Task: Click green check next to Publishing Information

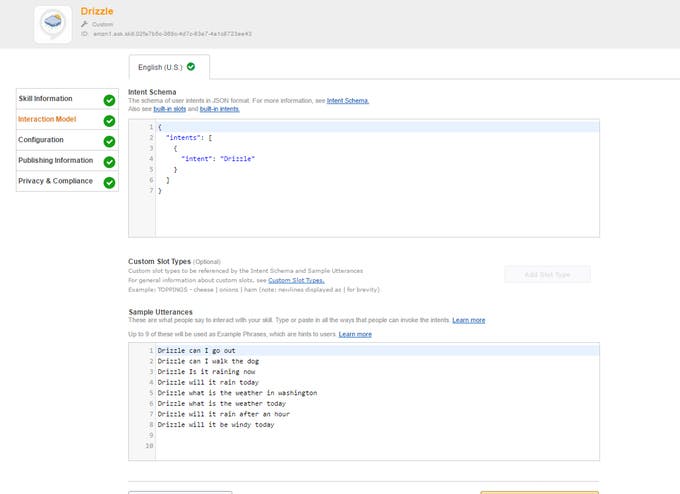Action: (x=109, y=162)
